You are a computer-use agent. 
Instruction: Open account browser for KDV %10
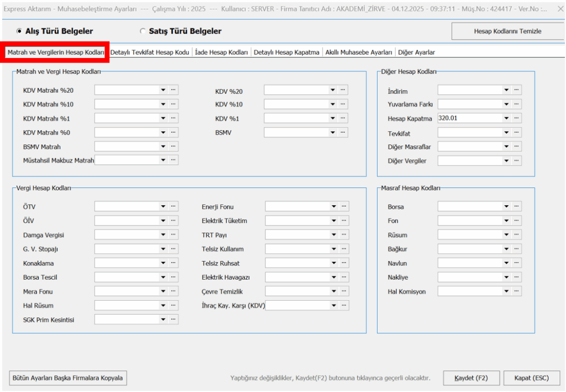coord(343,104)
